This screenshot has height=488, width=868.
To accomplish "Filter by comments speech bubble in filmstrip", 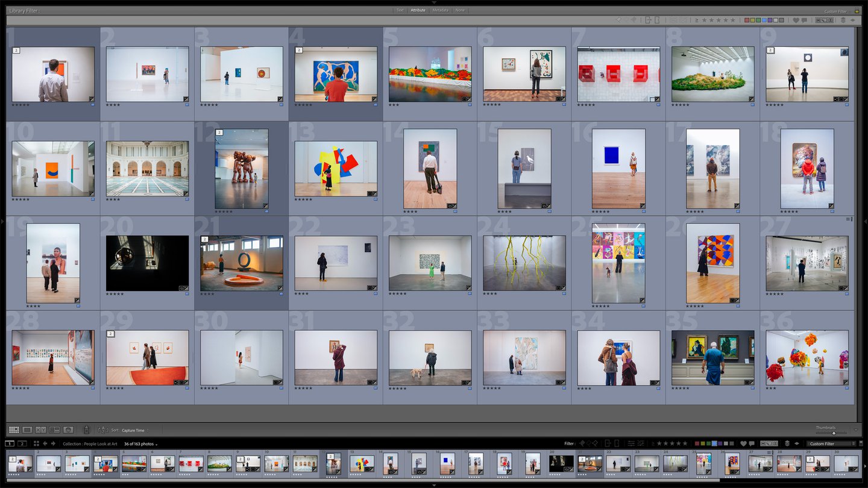I will [752, 443].
